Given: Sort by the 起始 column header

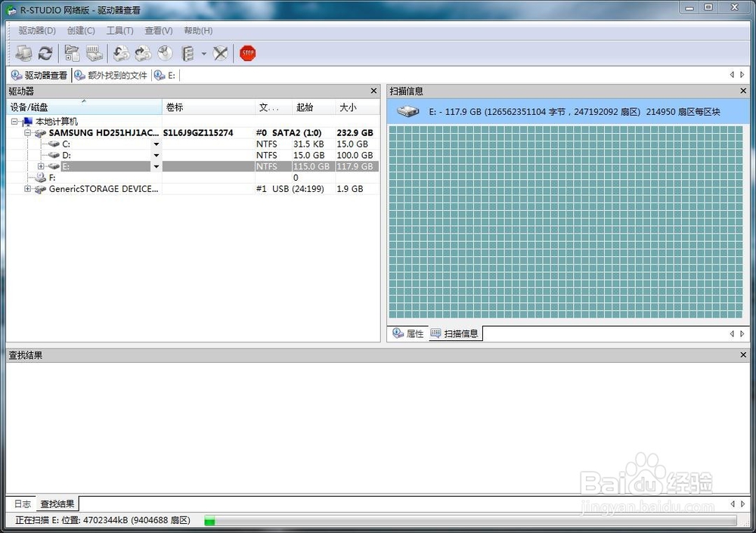Looking at the screenshot, I should pos(314,107).
